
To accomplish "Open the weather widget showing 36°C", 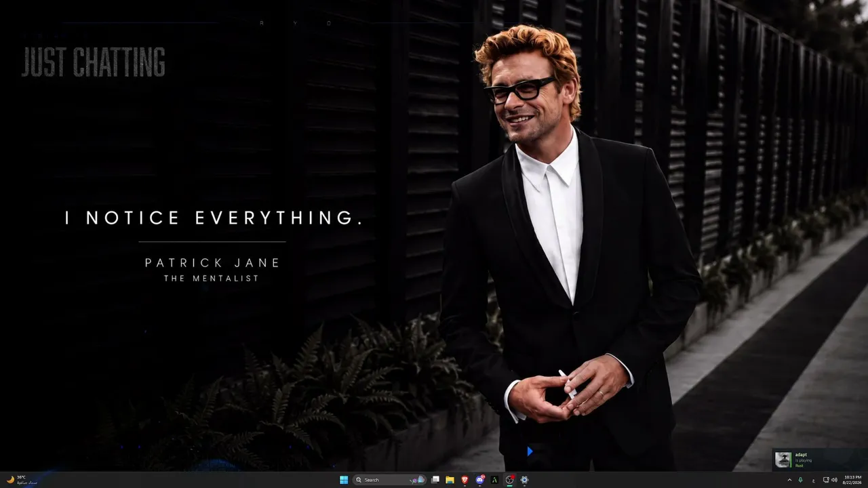I will (x=22, y=480).
